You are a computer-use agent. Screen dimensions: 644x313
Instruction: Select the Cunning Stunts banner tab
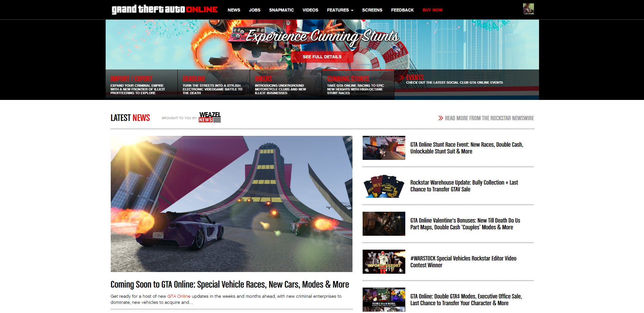click(358, 84)
